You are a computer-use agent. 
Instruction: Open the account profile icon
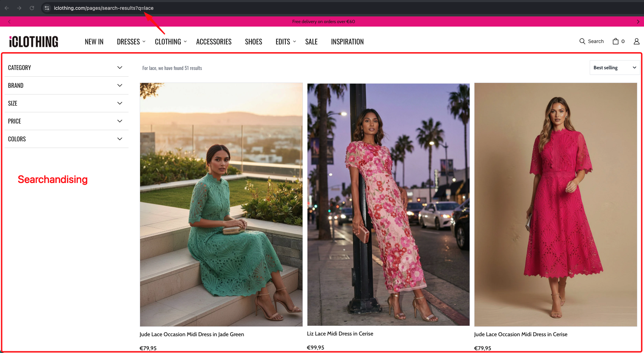[636, 41]
